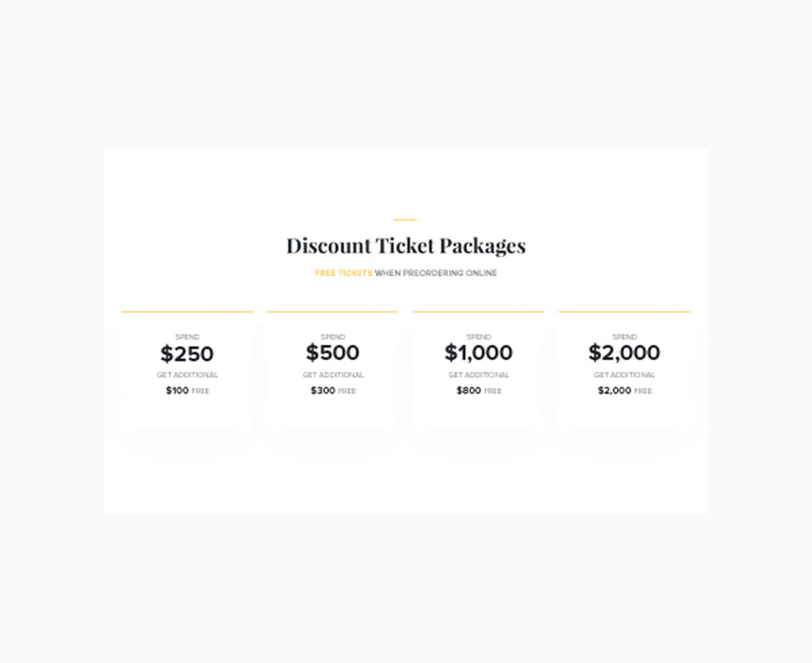Screen dimensions: 812x663
Task: Click the WHEN PREORDERING ONLINE subtitle
Action: [436, 273]
